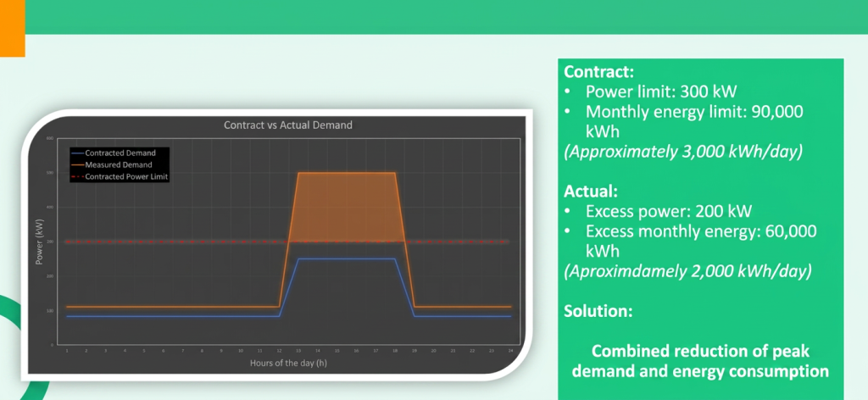868x400 pixels.
Task: Click the blue contracted demand plateau line
Action: (347, 259)
